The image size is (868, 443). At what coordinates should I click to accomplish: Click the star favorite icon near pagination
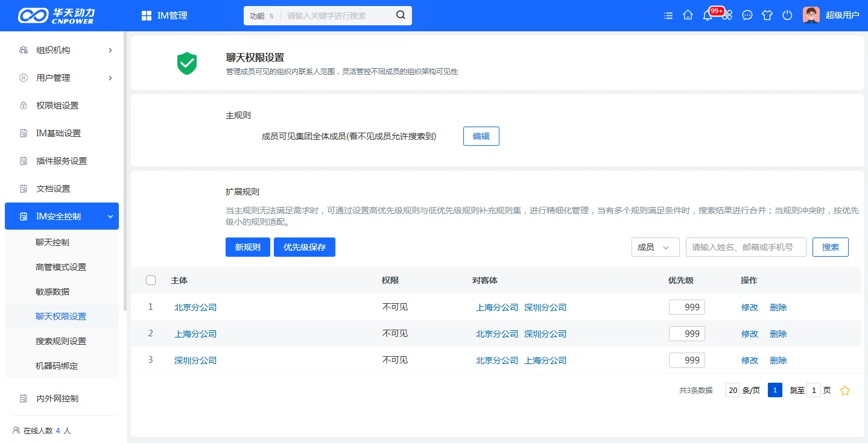point(845,391)
